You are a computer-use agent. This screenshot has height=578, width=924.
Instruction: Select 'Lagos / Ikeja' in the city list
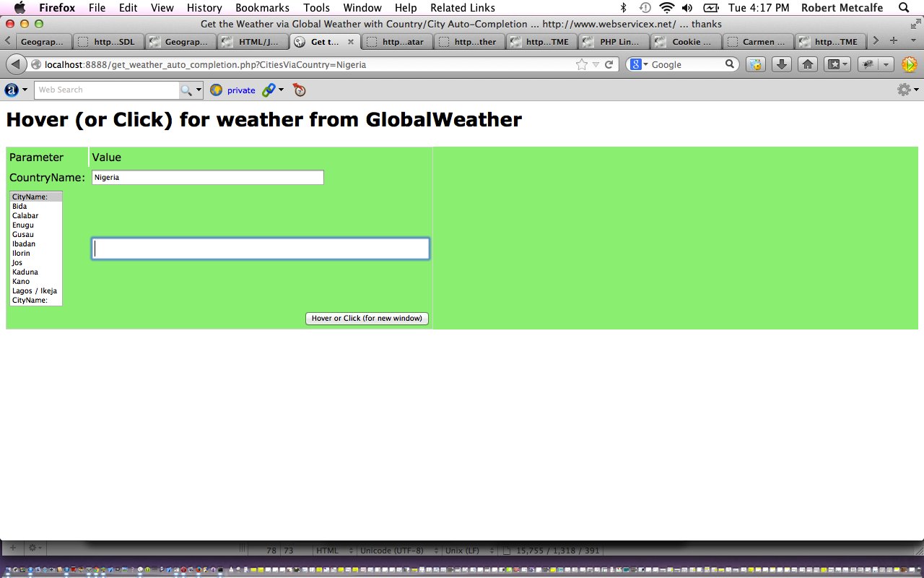36,291
